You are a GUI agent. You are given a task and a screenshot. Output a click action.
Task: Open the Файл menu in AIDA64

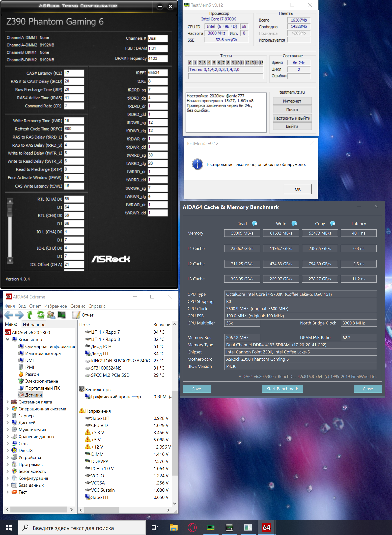(10, 306)
